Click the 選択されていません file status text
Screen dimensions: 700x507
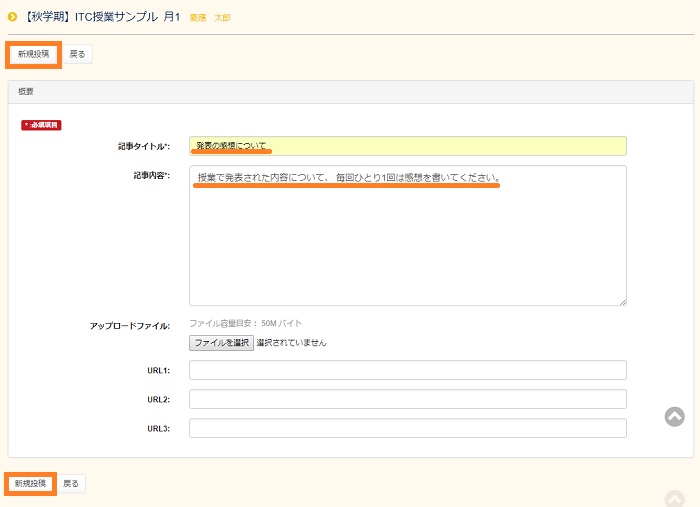(x=291, y=342)
